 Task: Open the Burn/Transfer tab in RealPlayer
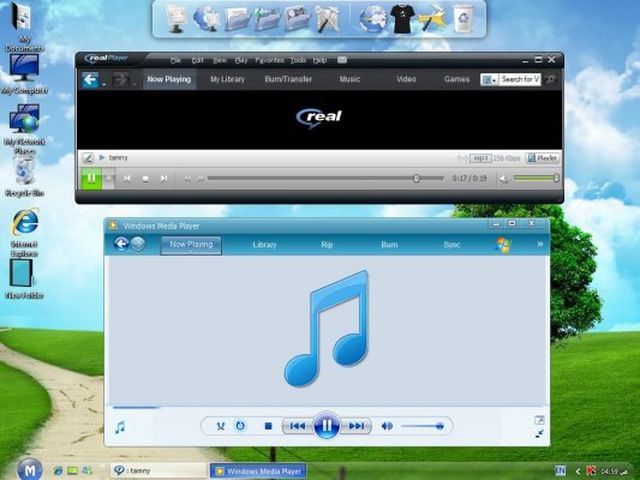click(x=288, y=79)
